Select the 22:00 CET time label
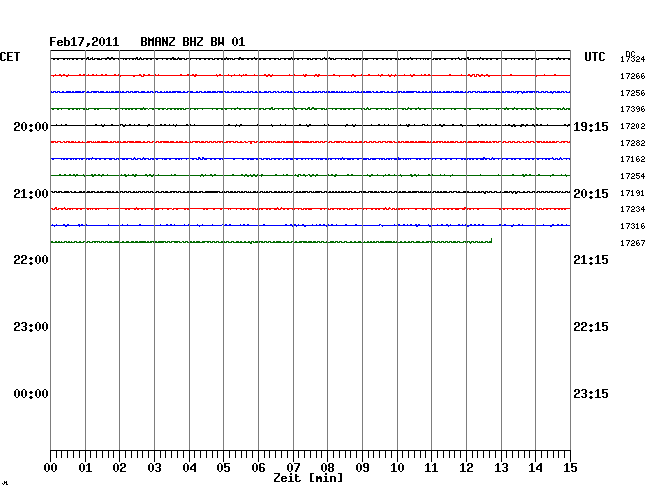 pos(31,260)
